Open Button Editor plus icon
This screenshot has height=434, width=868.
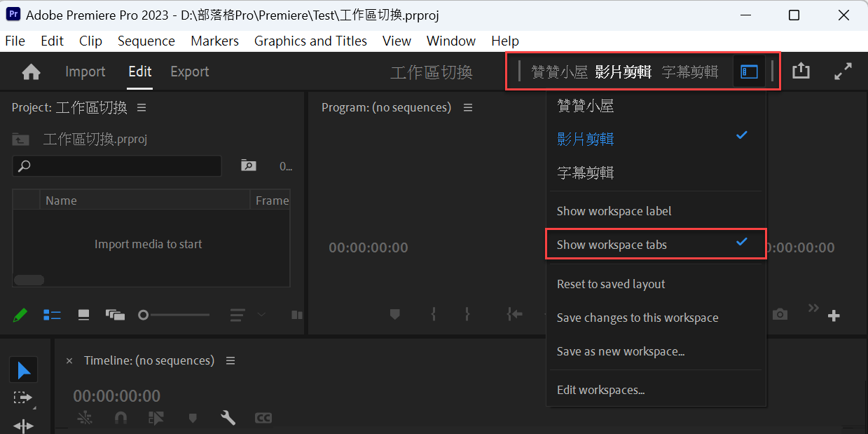pyautogui.click(x=834, y=316)
